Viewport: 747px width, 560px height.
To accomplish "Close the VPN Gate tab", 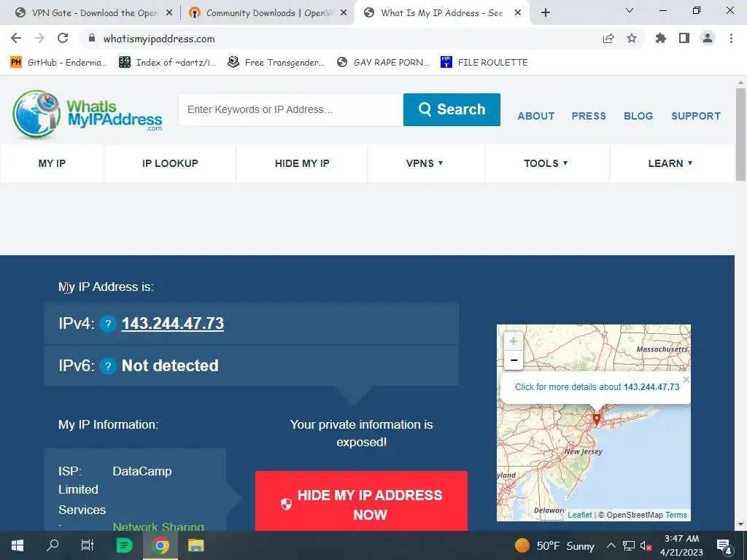I will tap(169, 13).
